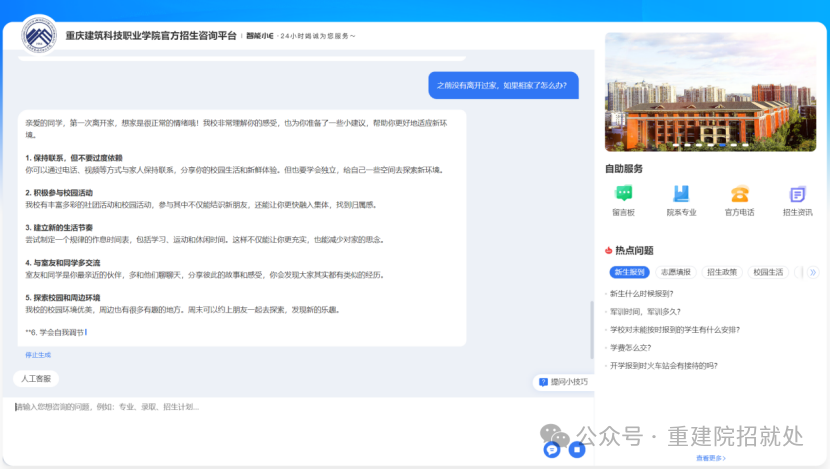The width and height of the screenshot is (830, 469).
Task: Open the 院系专业 departments icon
Action: coord(681,194)
